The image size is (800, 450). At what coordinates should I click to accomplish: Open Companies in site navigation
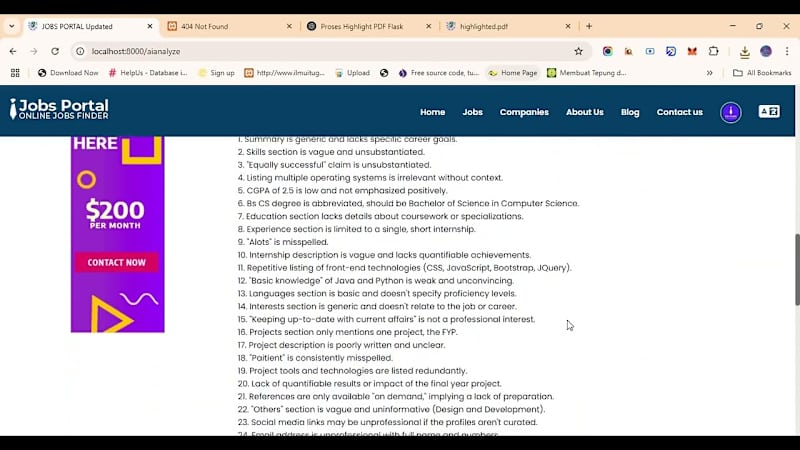coord(524,112)
